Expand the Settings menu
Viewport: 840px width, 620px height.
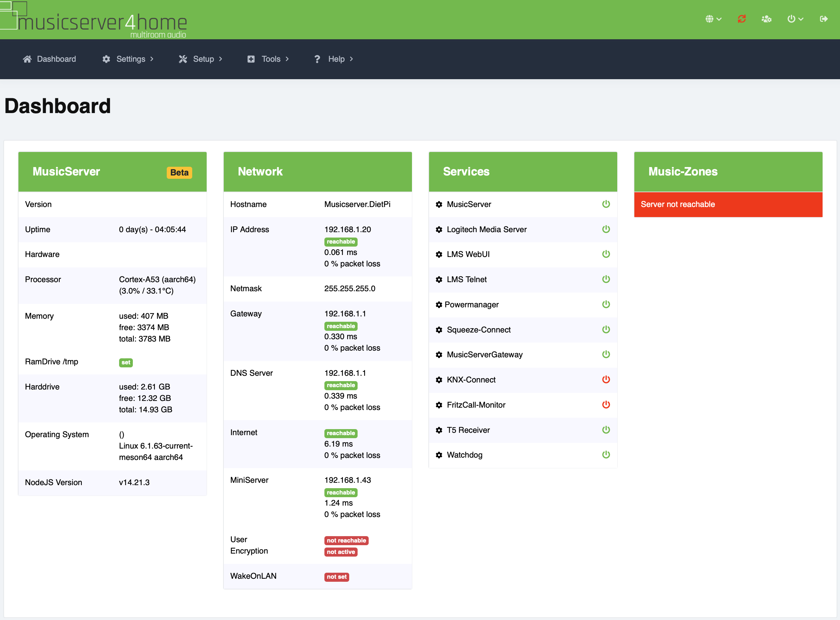(128, 59)
